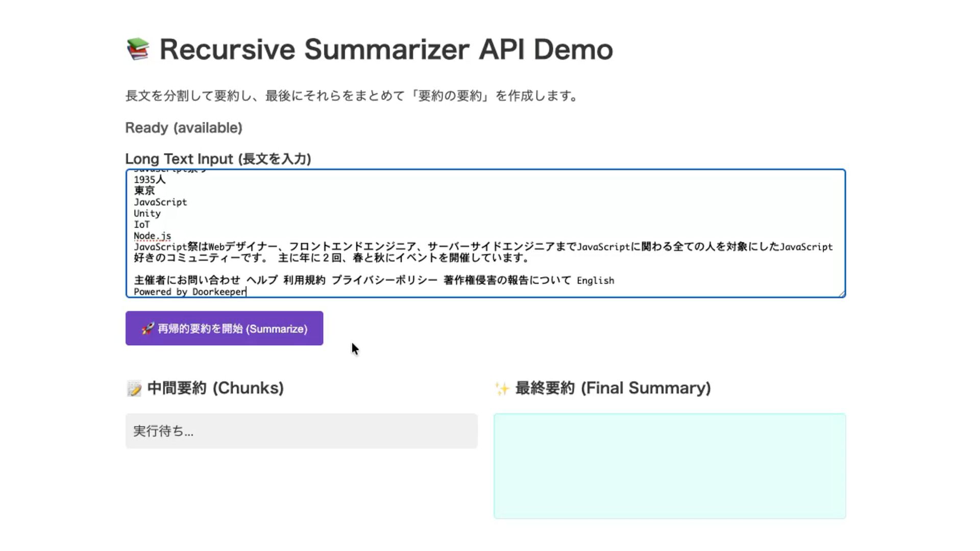The height and width of the screenshot is (551, 980).
Task: Click the Recursive Summarizer API Demo heading
Action: pos(386,49)
